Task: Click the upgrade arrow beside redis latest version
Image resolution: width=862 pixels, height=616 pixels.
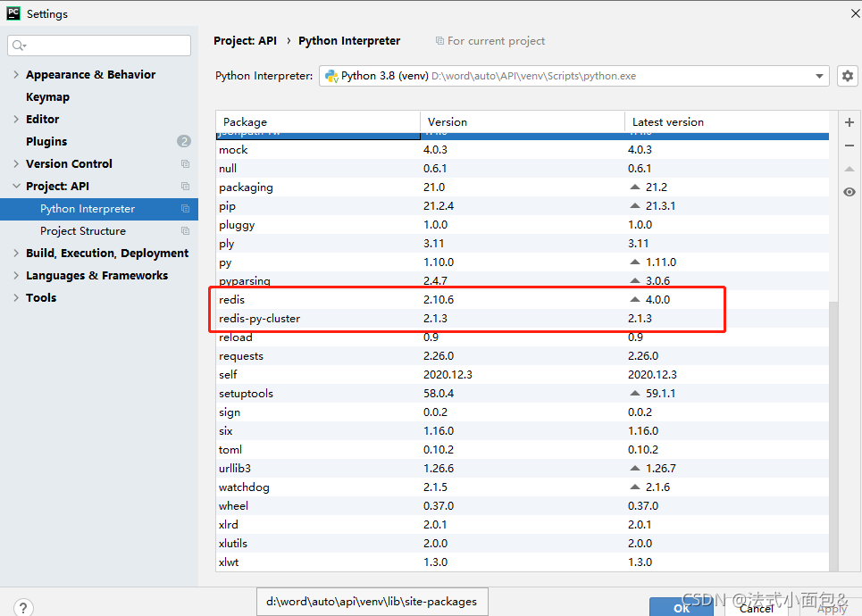Action: [635, 299]
